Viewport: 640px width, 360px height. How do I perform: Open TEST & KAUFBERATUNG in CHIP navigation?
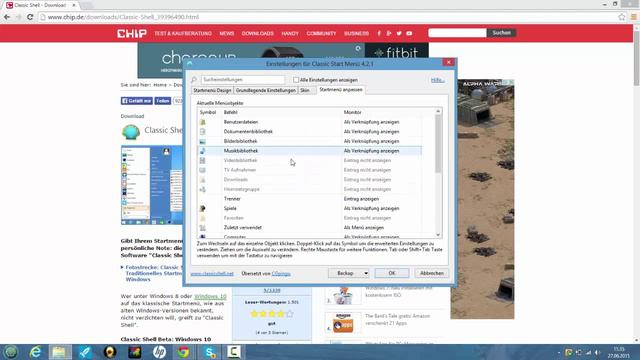click(x=183, y=33)
